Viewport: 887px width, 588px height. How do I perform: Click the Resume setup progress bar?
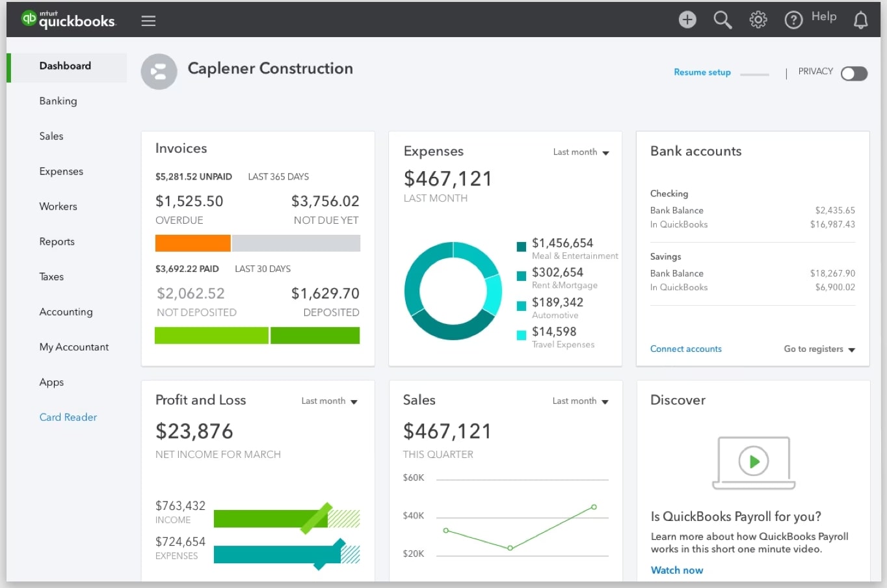click(x=754, y=73)
